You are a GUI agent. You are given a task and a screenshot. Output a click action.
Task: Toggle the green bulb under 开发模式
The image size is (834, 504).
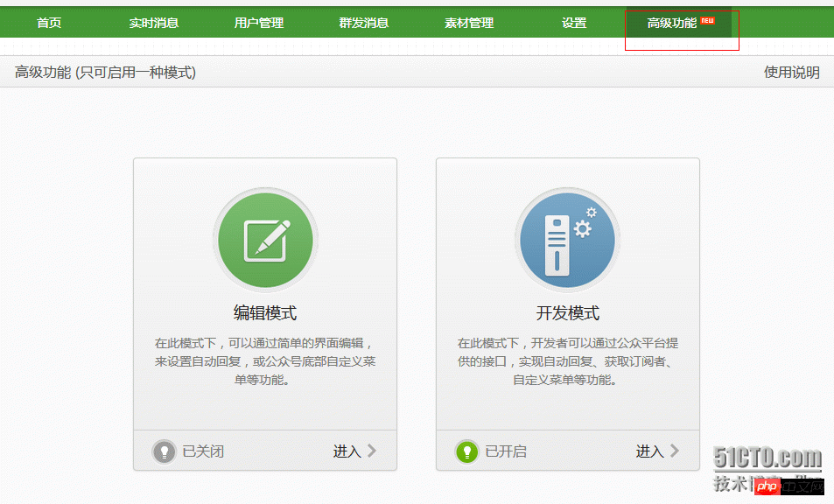(467, 451)
